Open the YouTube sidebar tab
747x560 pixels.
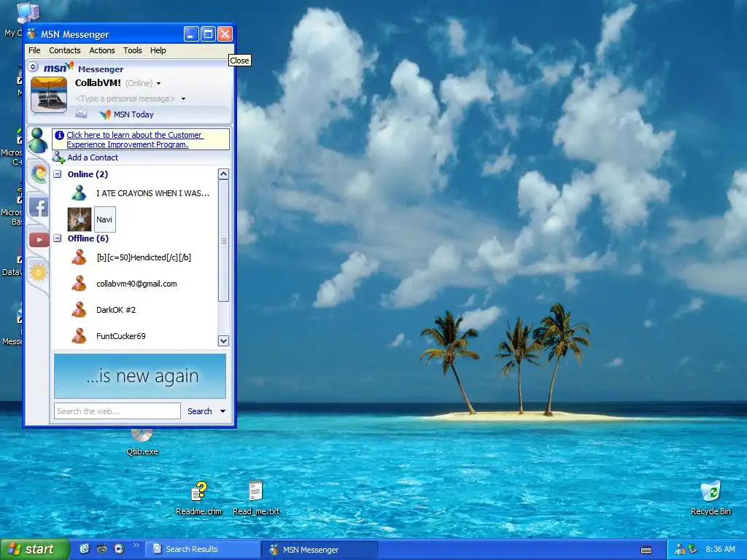click(39, 239)
